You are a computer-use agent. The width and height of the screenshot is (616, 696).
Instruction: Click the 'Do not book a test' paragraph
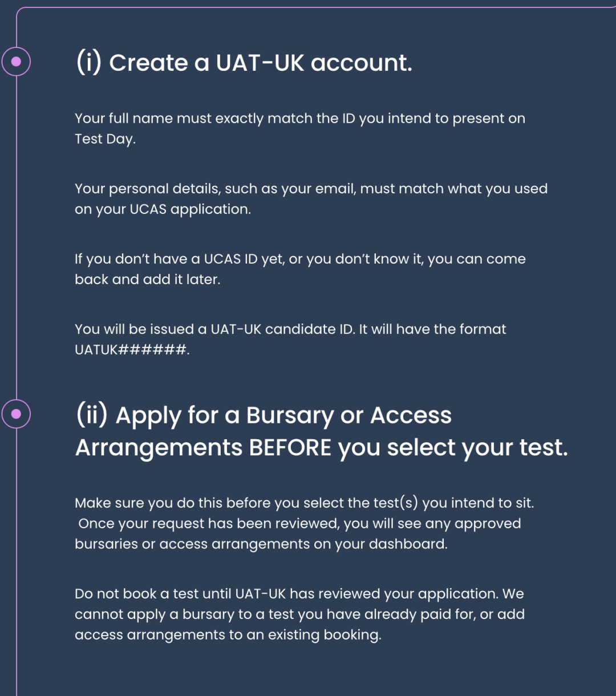(299, 614)
